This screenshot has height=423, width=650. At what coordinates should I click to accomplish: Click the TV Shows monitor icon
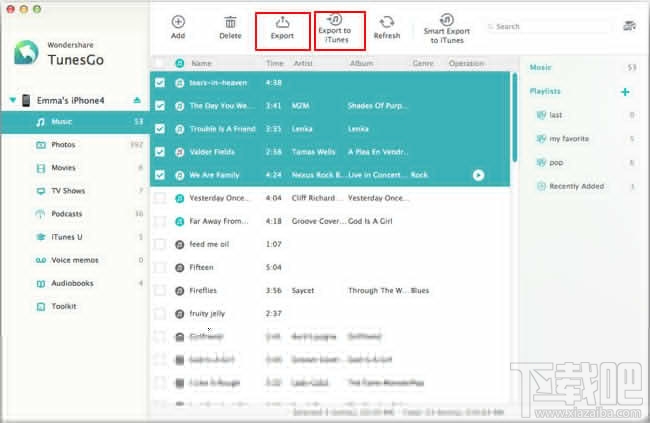click(x=41, y=191)
